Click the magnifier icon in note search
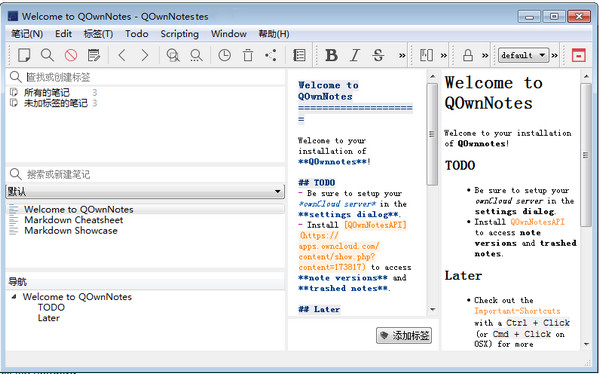The height and width of the screenshot is (374, 600). (x=15, y=174)
